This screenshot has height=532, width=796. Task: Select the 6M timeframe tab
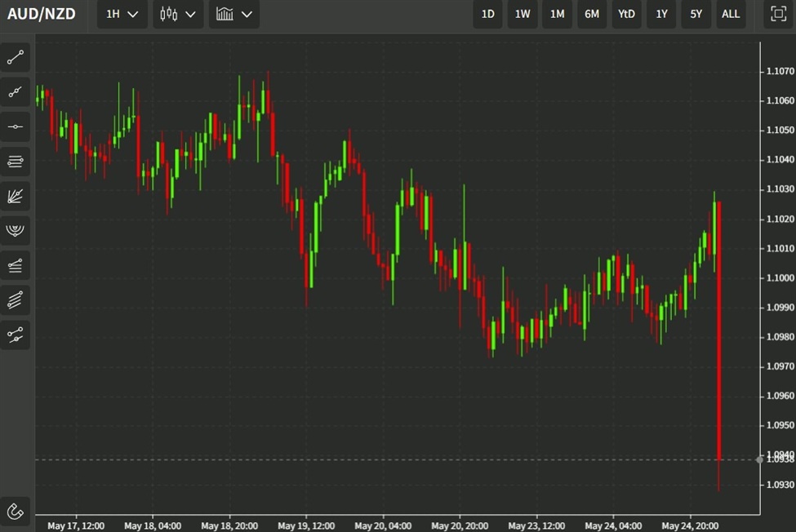591,14
